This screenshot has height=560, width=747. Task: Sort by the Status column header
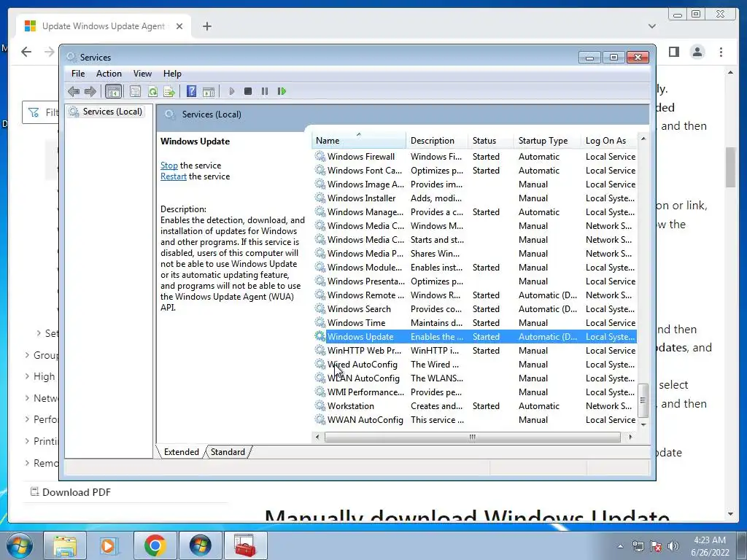pyautogui.click(x=490, y=141)
